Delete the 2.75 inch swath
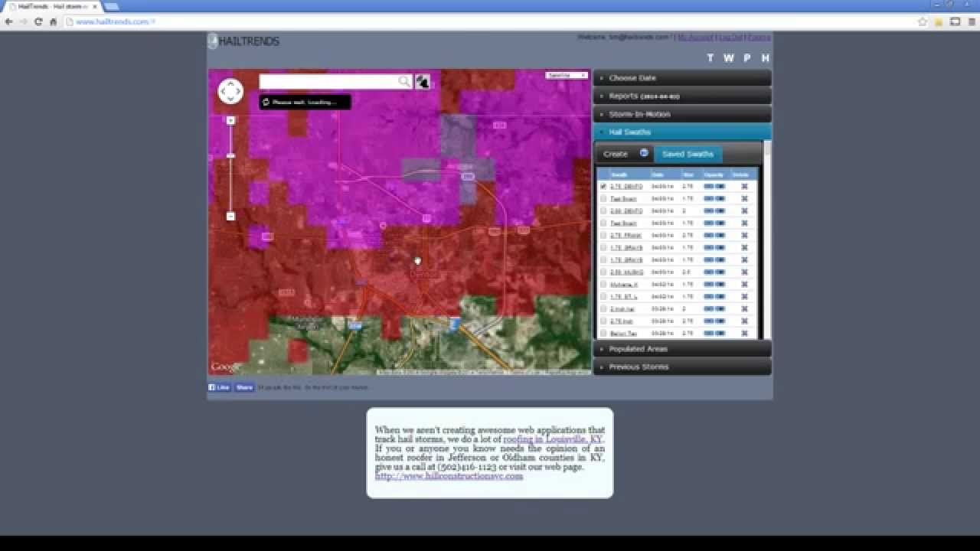The width and height of the screenshot is (980, 551). tap(743, 321)
